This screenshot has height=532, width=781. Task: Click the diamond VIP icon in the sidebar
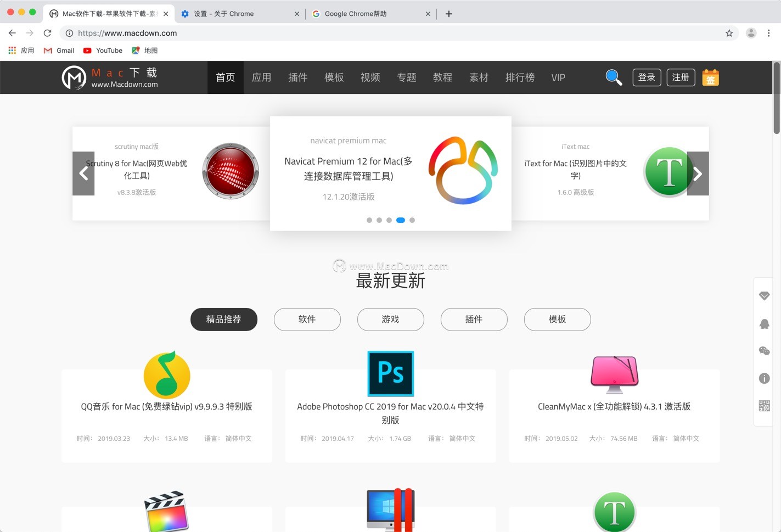tap(764, 295)
